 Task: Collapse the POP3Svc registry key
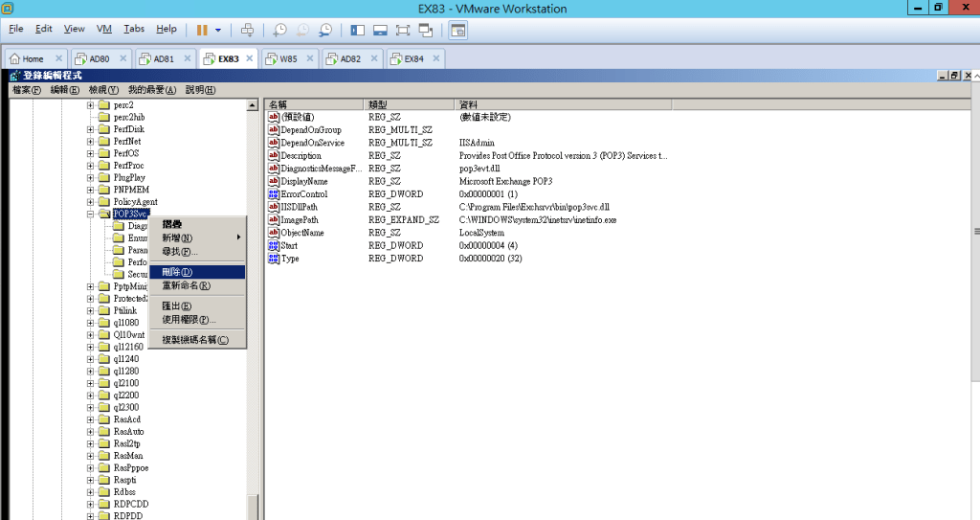[91, 215]
